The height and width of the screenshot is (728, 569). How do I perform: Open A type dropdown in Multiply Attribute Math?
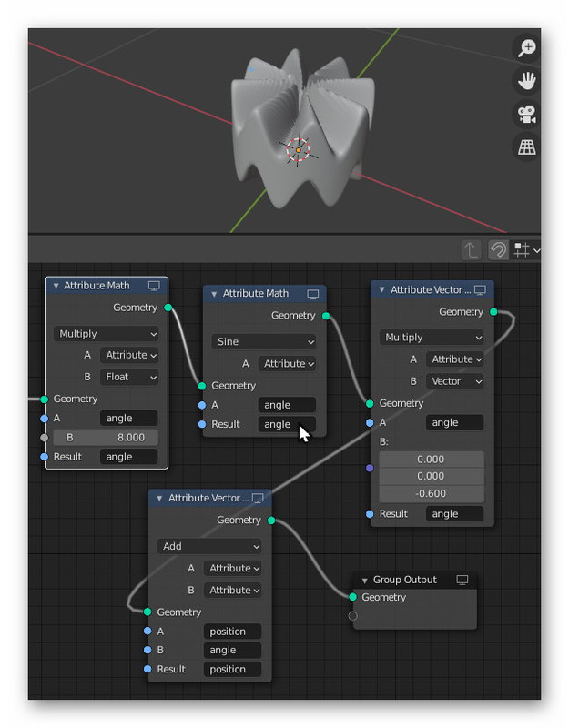129,355
